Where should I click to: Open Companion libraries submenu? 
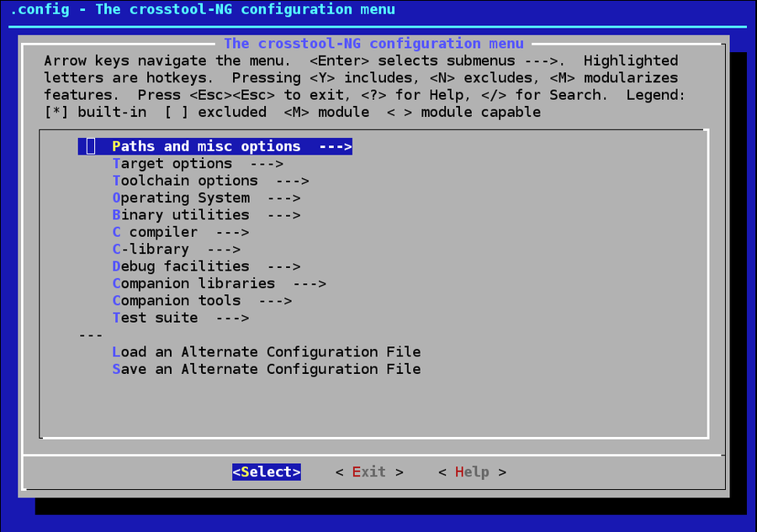click(x=220, y=283)
